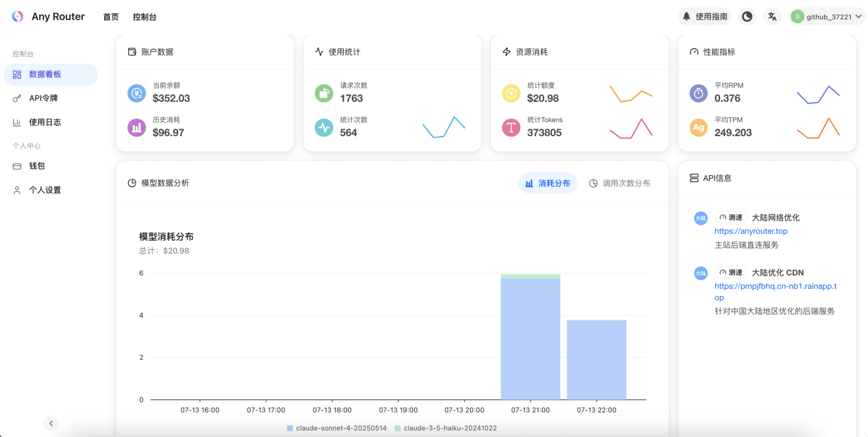Image resolution: width=868 pixels, height=437 pixels.
Task: Go to 使用日志 in the sidebar
Action: pyautogui.click(x=45, y=122)
